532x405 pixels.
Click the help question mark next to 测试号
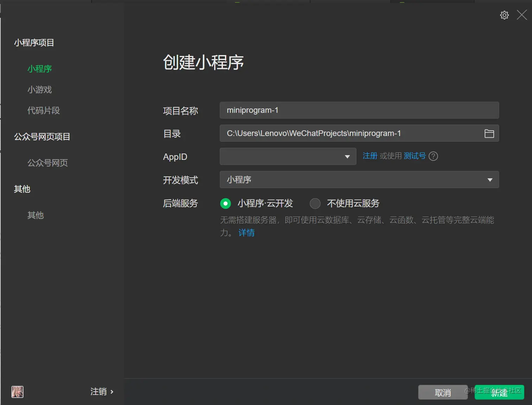point(433,156)
